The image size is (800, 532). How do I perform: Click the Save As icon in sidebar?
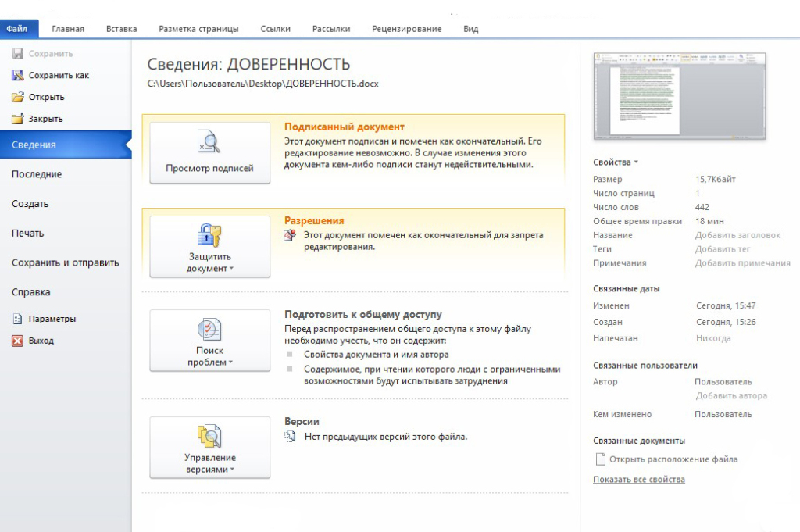17,76
